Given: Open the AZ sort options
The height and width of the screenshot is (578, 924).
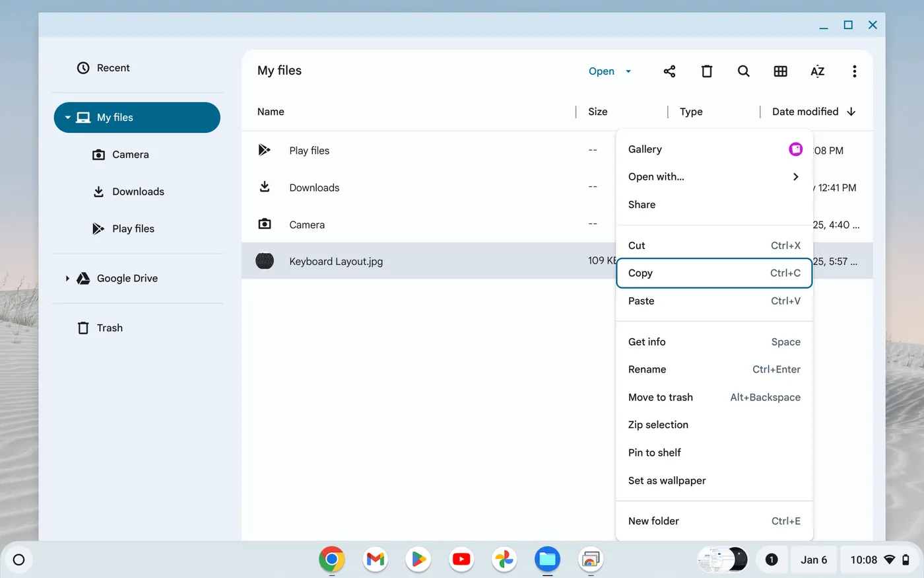Looking at the screenshot, I should (818, 71).
